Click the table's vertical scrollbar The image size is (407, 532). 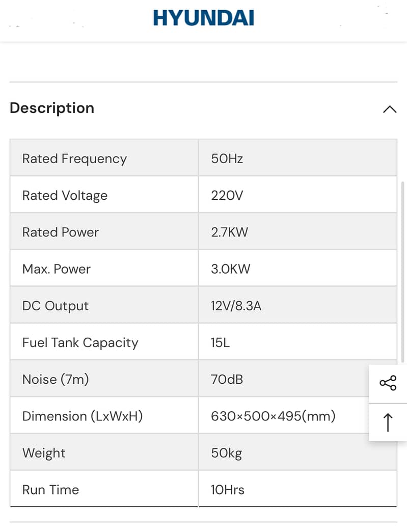click(x=402, y=272)
